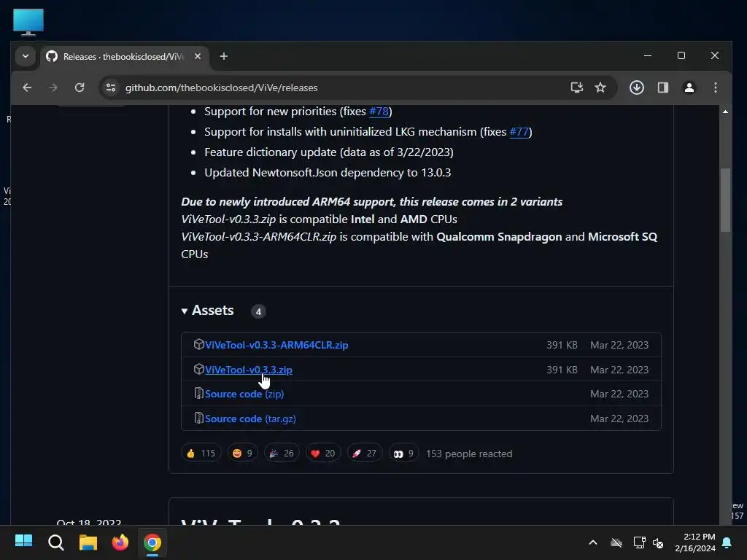Click the heart reaction with 20
This screenshot has height=560, width=747.
(x=323, y=454)
